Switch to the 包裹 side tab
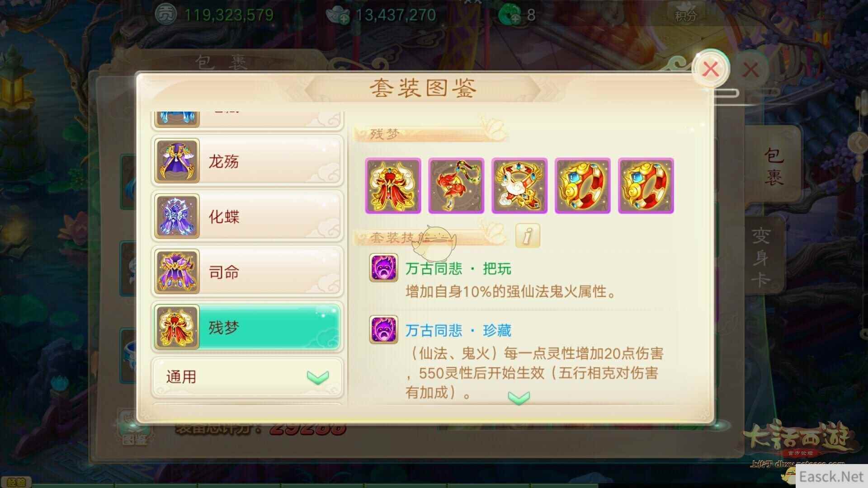The image size is (868, 488). [x=774, y=166]
